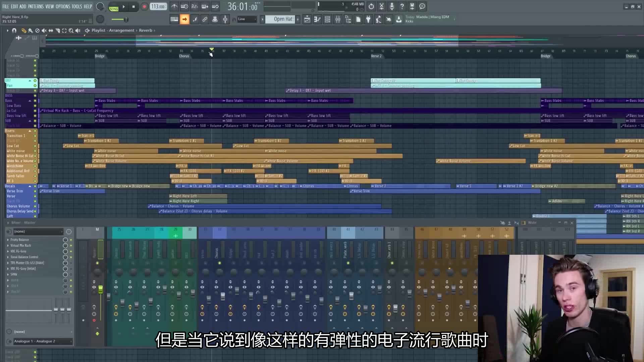Image resolution: width=644 pixels, height=362 pixels.
Task: Open the Plugin picker
Action: [x=368, y=19]
